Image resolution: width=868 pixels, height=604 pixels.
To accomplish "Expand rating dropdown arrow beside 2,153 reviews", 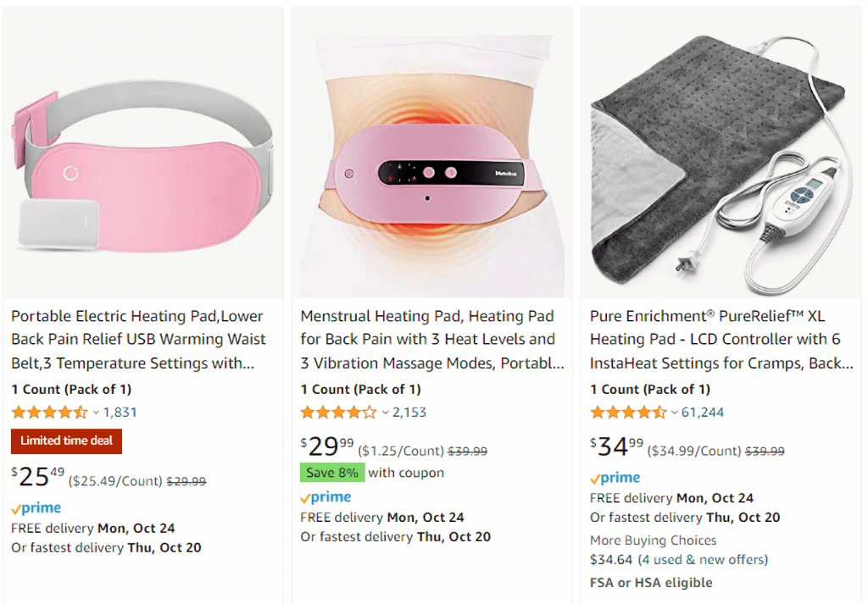I will (386, 413).
